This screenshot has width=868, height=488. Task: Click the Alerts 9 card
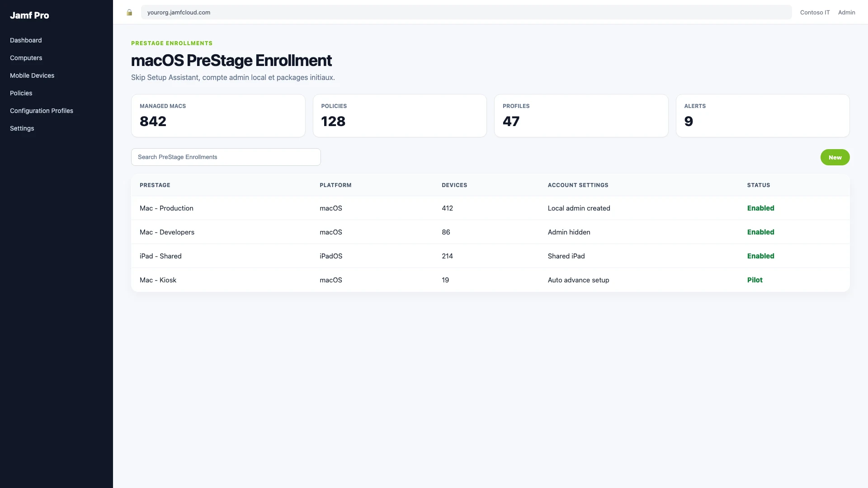[x=763, y=116]
